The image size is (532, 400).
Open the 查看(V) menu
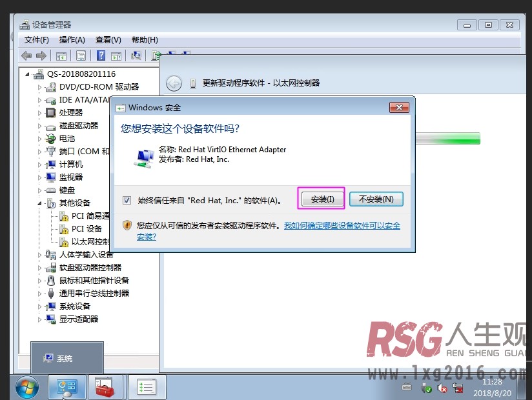coord(108,40)
